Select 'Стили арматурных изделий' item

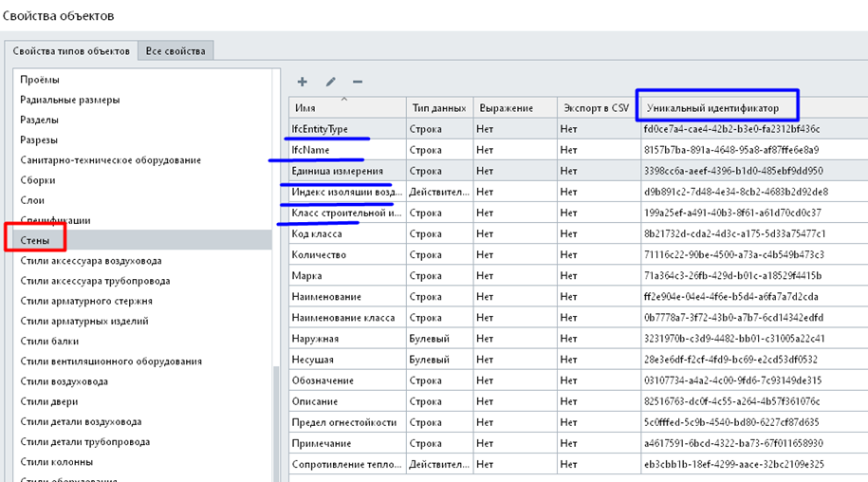[x=142, y=321]
